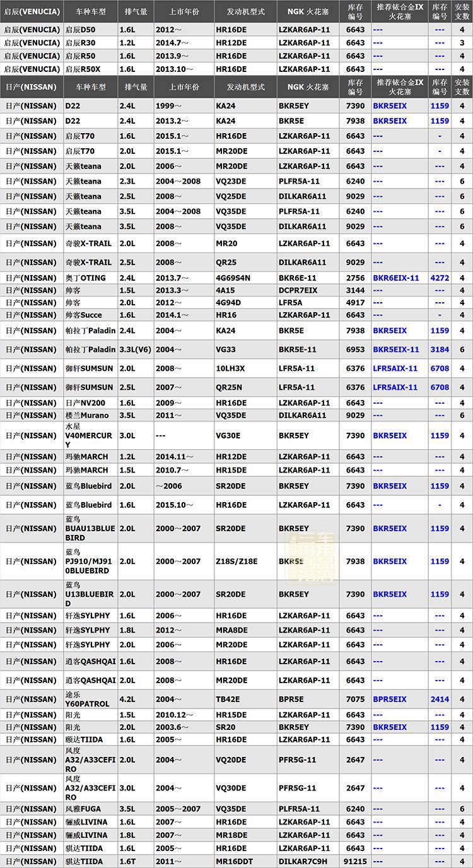Open LFR5AIX-11 link in the 10LH3X row
Image resolution: width=473 pixels, height=868 pixels.
click(x=395, y=368)
